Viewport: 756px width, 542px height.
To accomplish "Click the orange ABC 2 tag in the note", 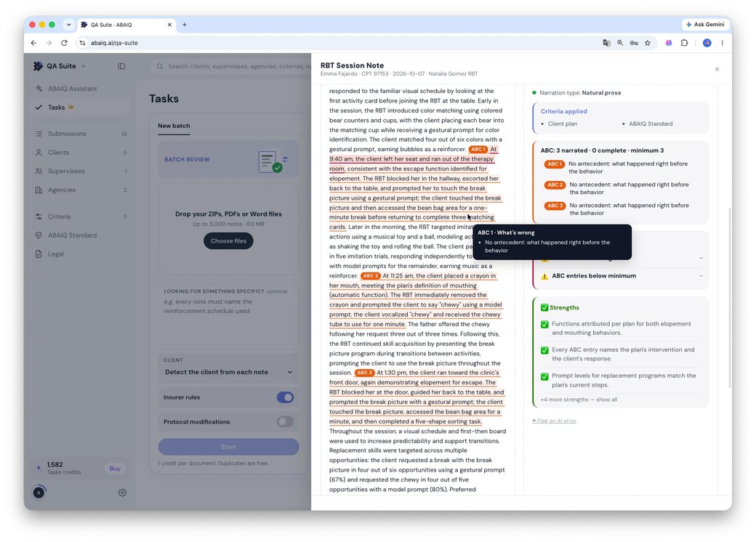I will (x=370, y=276).
